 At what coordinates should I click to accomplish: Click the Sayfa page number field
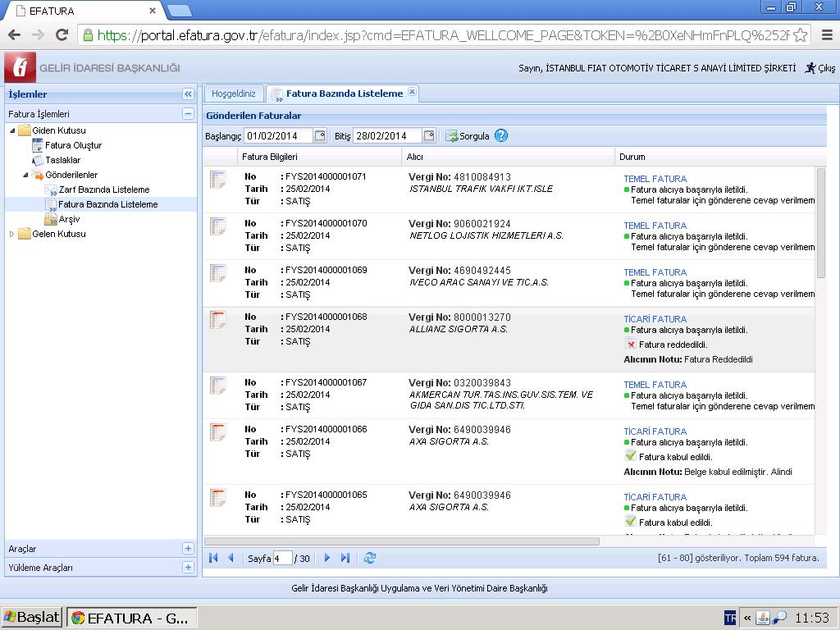282,559
